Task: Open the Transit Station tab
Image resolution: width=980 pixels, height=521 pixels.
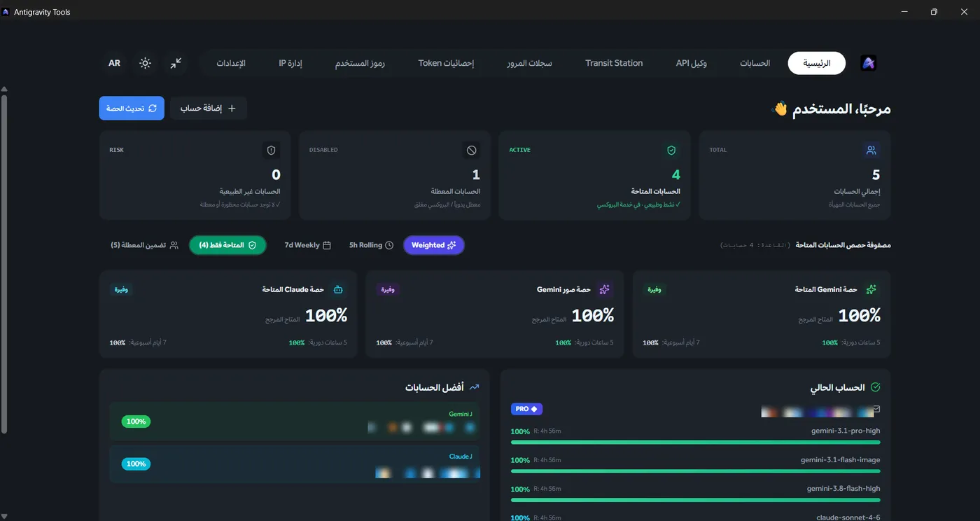Action: click(x=614, y=63)
